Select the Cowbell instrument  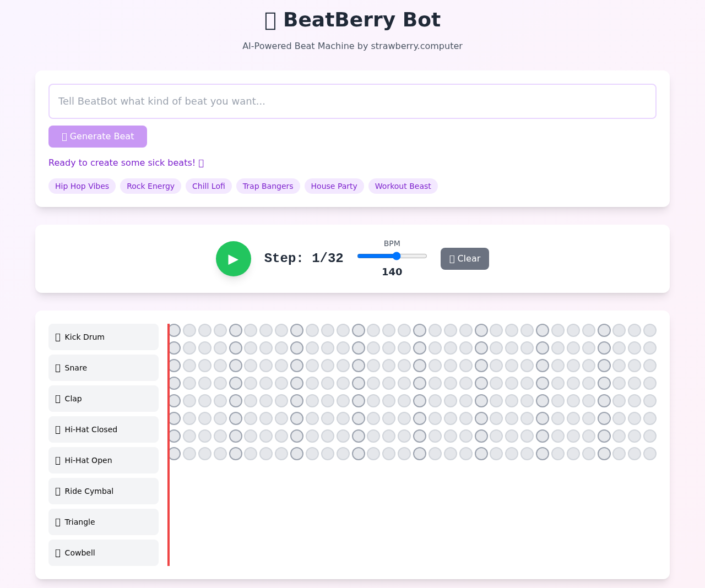pyautogui.click(x=103, y=553)
